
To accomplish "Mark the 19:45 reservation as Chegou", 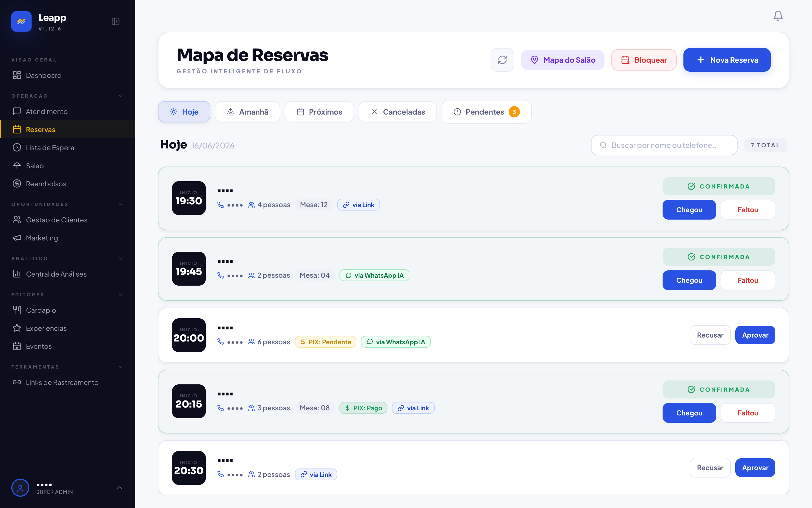I will pos(689,280).
